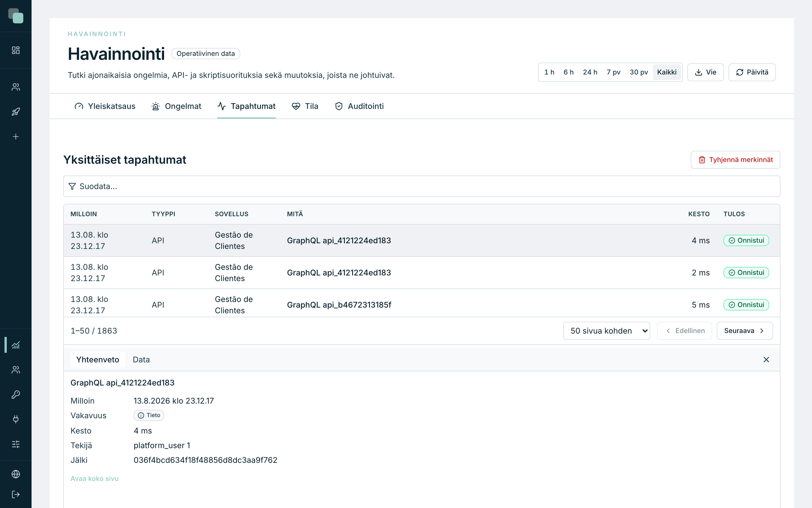Screen dimensions: 812x508
Task: Click the Vie export button
Action: [705, 72]
